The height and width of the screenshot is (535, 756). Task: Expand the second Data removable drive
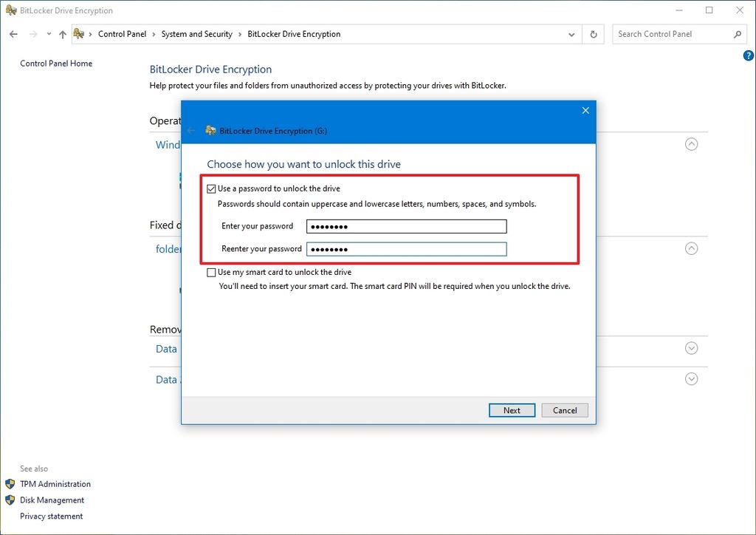tap(691, 379)
